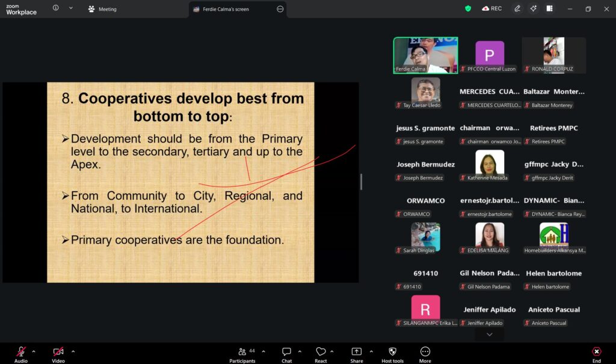Open the annotate pen tool
Viewport: 616px width, 364px height.
(517, 8)
